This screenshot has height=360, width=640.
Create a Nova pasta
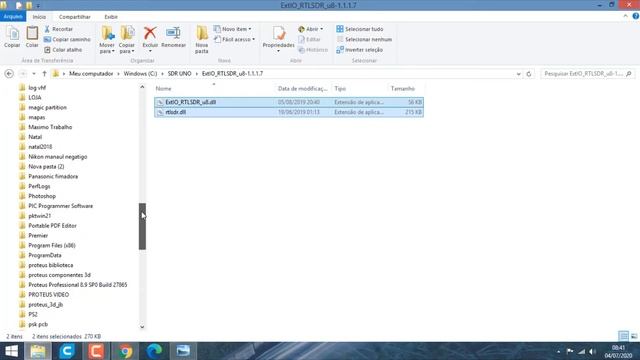(x=202, y=40)
